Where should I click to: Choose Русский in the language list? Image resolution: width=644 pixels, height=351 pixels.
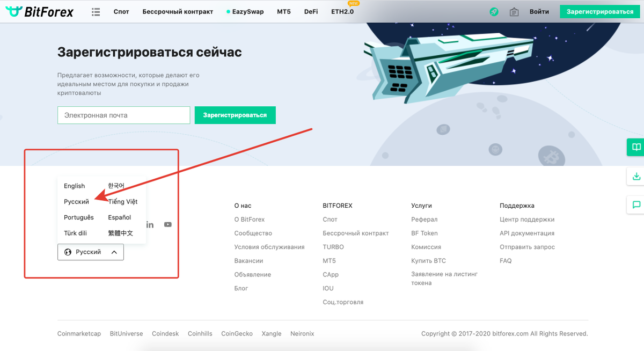[76, 201]
